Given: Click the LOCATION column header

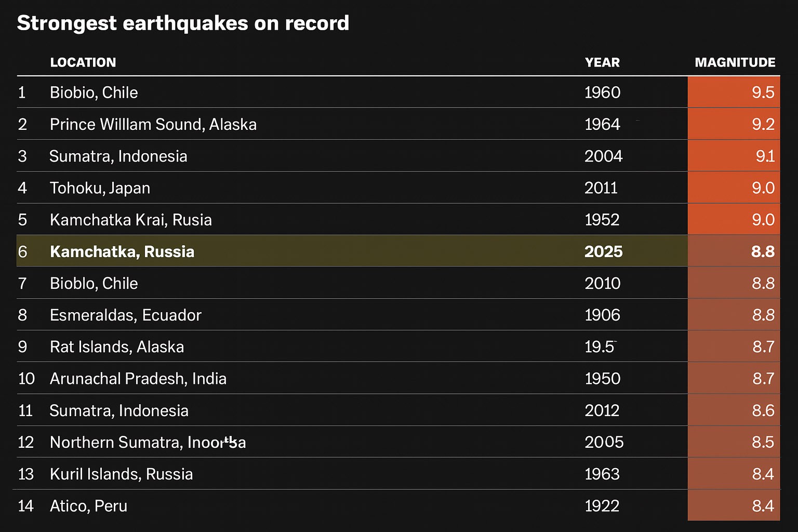Looking at the screenshot, I should tap(83, 62).
